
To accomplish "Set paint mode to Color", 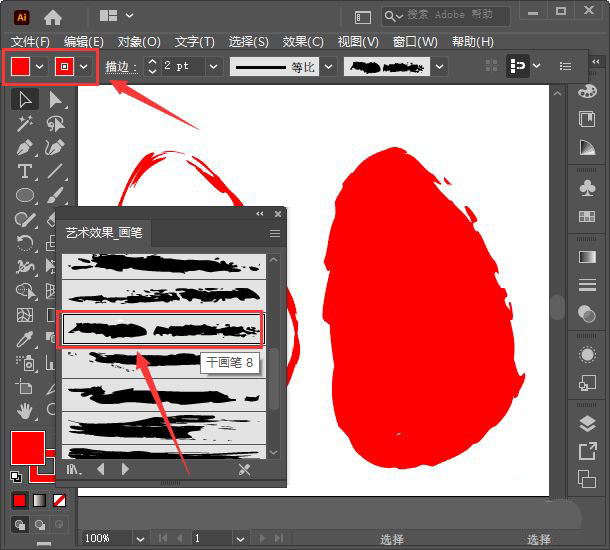I will pyautogui.click(x=19, y=501).
